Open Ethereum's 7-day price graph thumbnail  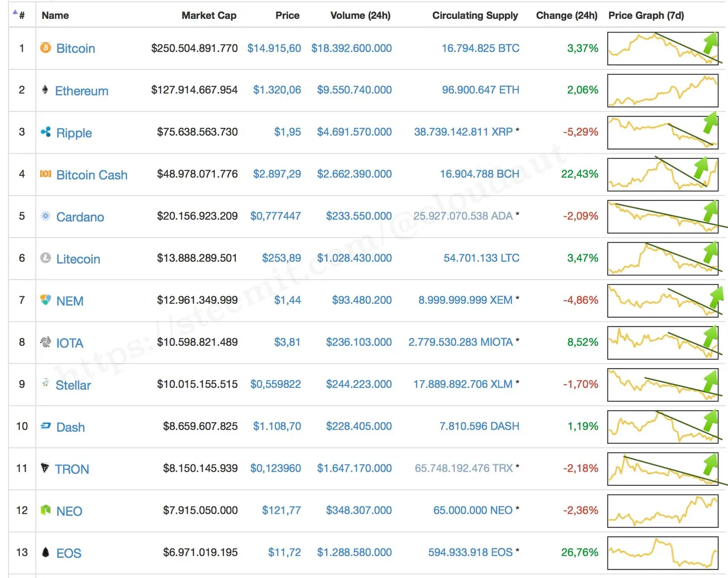[x=663, y=90]
